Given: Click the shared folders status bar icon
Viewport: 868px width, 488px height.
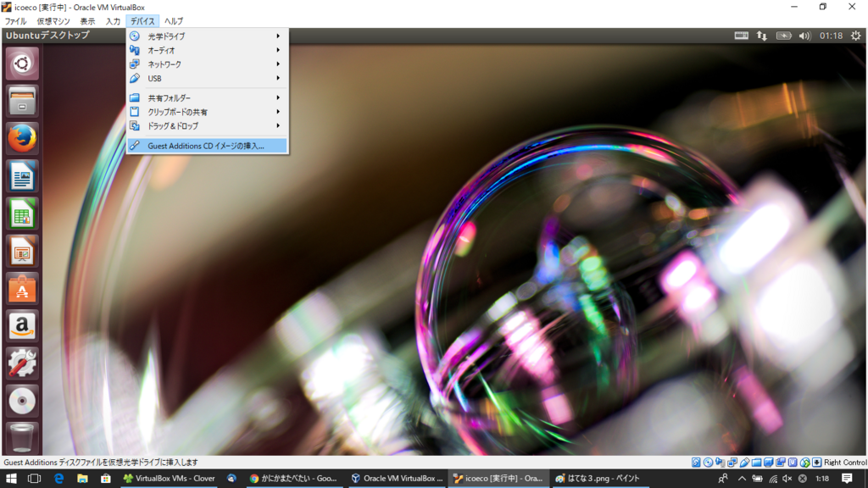Looking at the screenshot, I should coord(756,463).
